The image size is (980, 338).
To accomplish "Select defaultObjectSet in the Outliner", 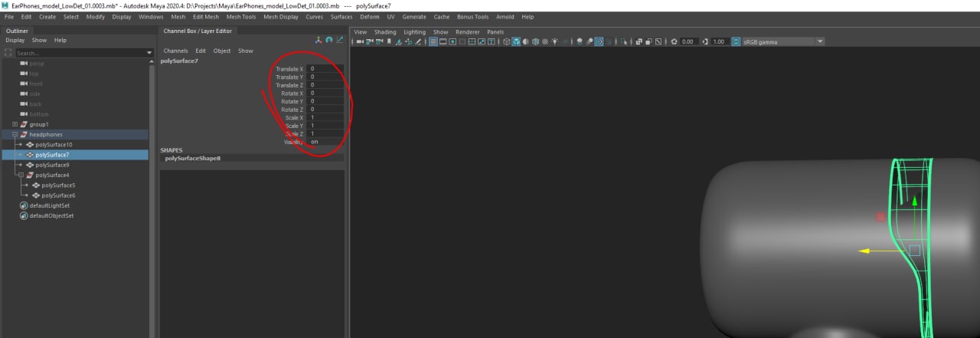I will [51, 215].
